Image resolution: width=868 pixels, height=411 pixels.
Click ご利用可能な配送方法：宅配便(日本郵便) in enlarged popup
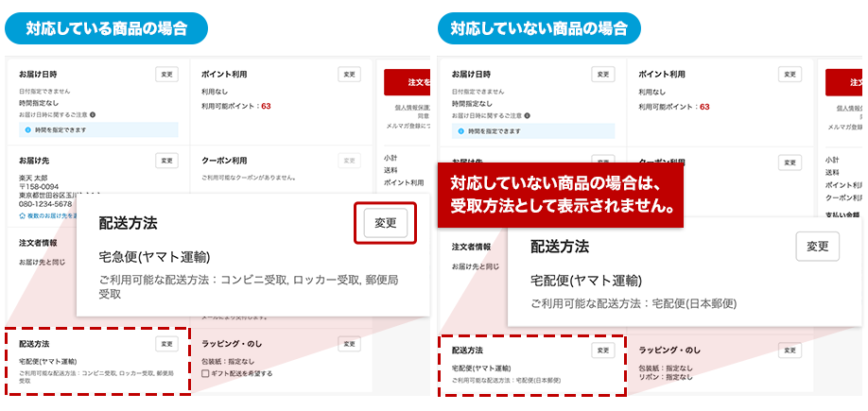634,303
